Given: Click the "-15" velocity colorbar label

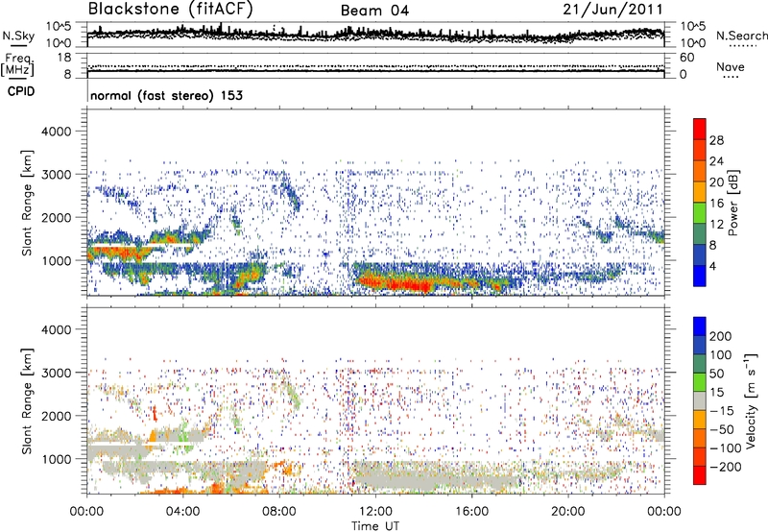Looking at the screenshot, I should 721,411.
